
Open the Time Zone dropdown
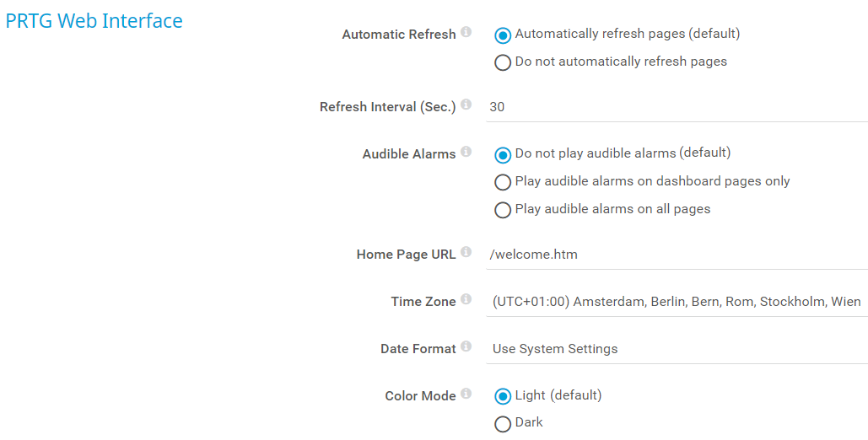pyautogui.click(x=677, y=302)
